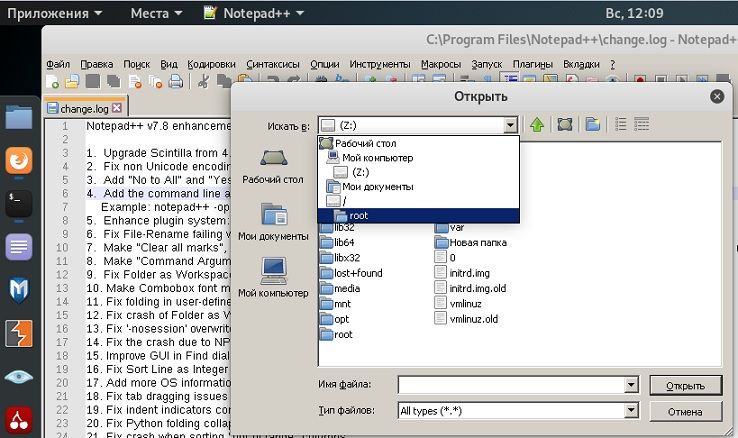Choose Мой компьютер in location dropdown list
Viewport: 738px width, 438px height.
point(419,158)
